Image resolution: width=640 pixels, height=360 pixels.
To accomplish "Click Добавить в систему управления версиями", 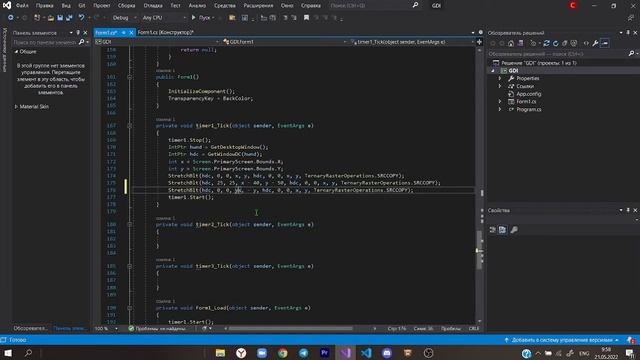I will 562,340.
